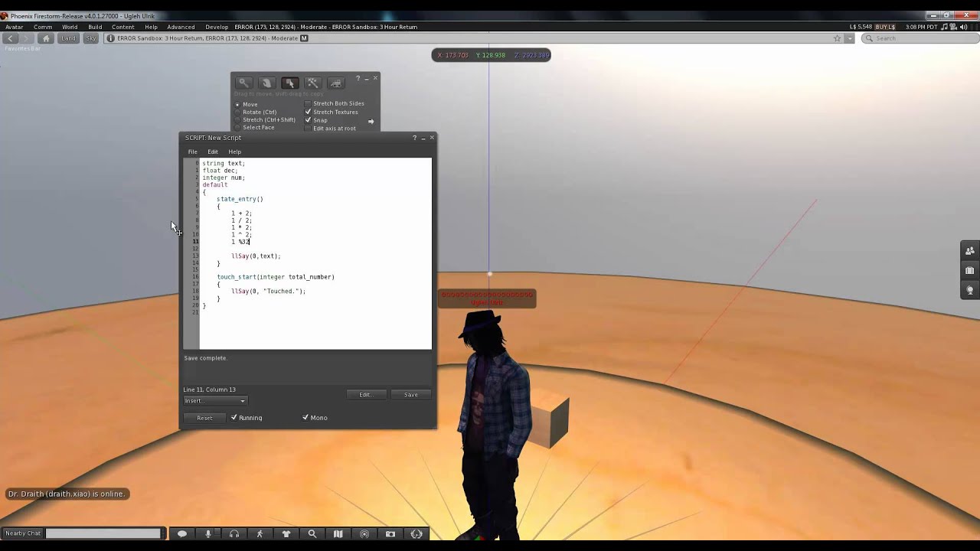The height and width of the screenshot is (551, 980).
Task: Open the script editor Edit menu
Action: coord(213,152)
